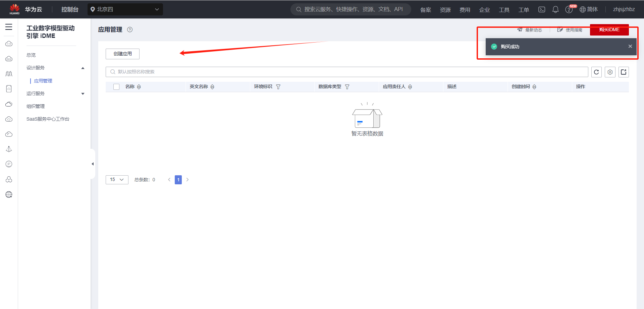Go to the 控制台 console home
Screen dimensions: 644x309
[x=70, y=9]
